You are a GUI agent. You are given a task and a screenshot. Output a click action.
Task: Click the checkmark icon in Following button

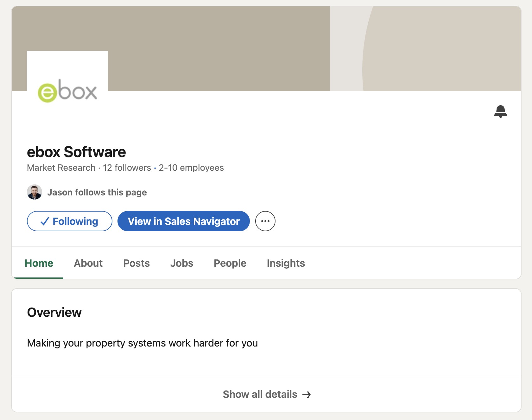tap(45, 221)
